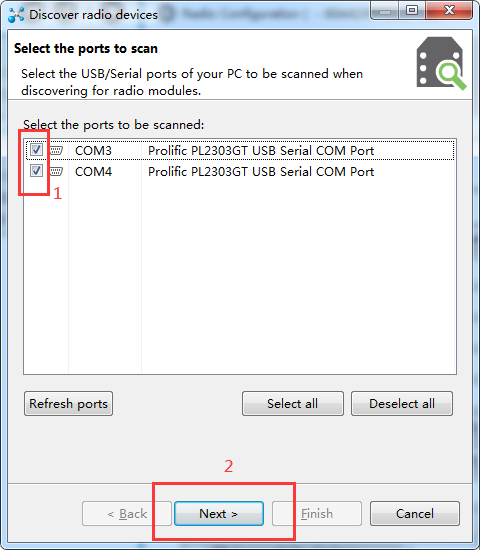Refresh the list of ports
Viewport: 480px width, 550px height.
pyautogui.click(x=68, y=404)
